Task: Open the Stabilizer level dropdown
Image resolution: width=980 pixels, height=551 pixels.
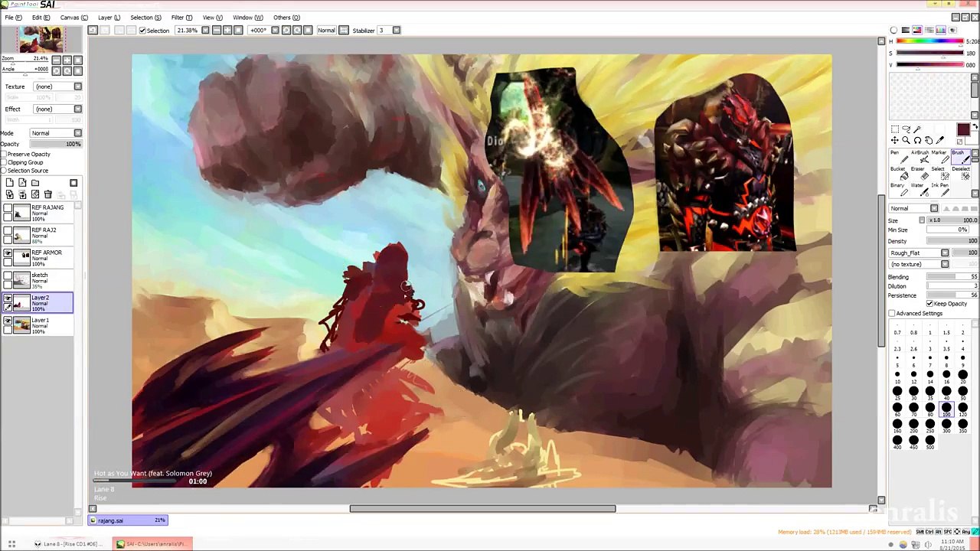Action: (396, 31)
